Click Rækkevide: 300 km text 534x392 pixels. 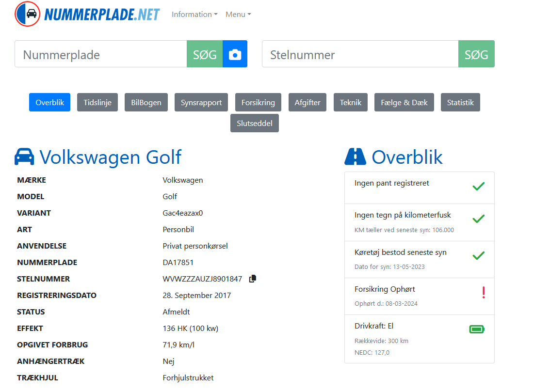(x=381, y=341)
